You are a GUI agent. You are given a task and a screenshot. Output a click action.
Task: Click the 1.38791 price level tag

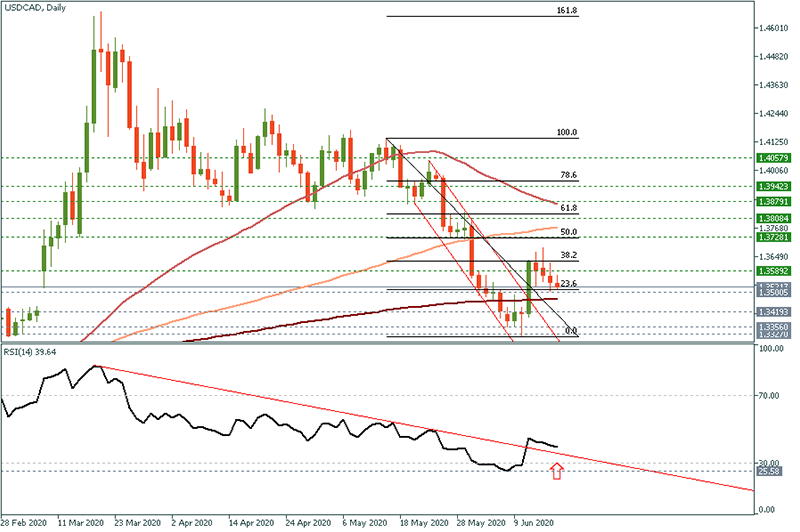coord(773,201)
